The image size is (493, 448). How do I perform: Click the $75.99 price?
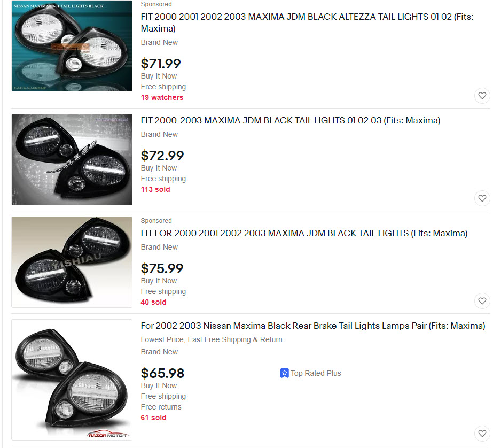(x=162, y=269)
